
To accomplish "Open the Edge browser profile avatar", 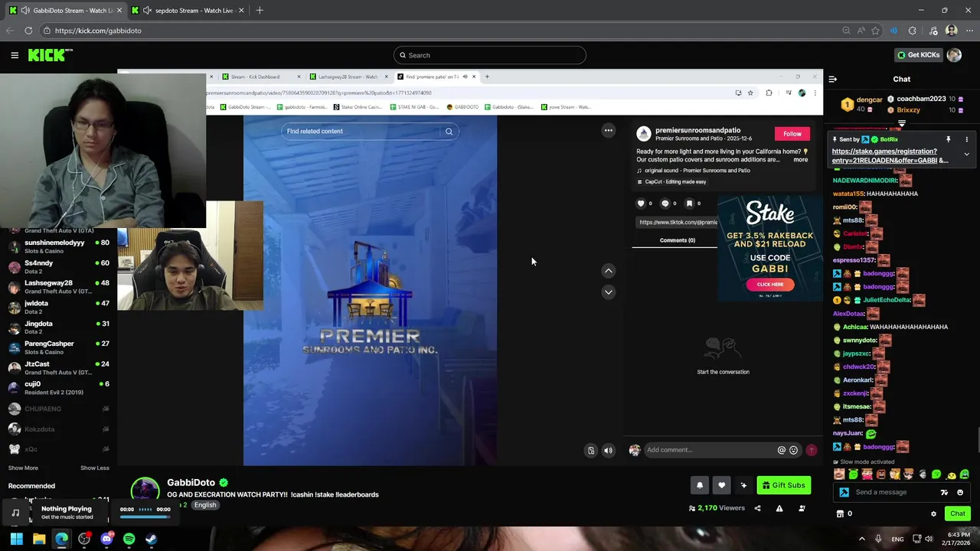I will pos(951,31).
